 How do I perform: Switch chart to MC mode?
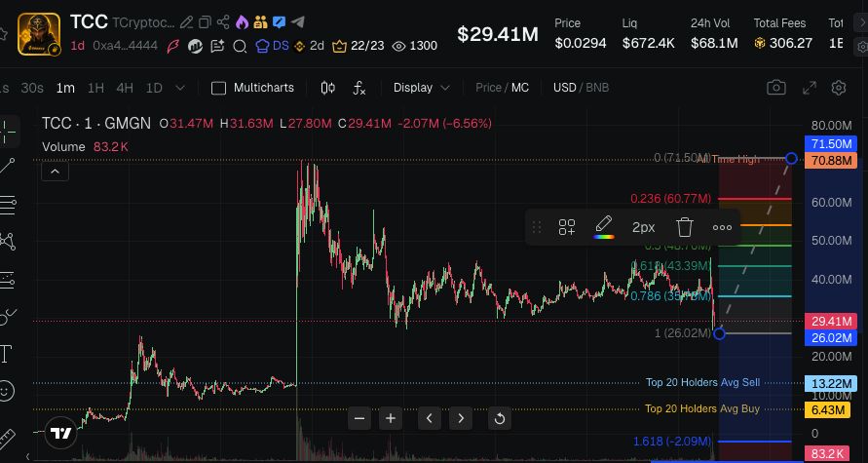[520, 88]
